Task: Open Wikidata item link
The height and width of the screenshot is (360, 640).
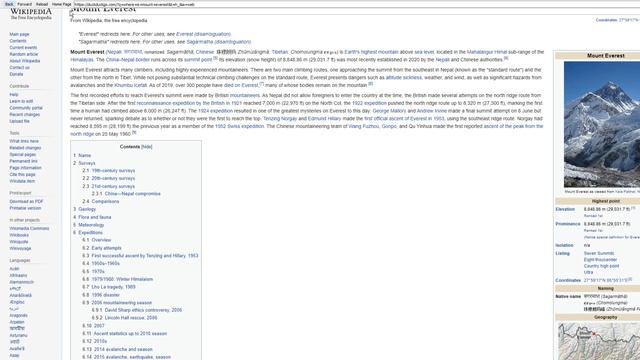Action: (x=22, y=181)
